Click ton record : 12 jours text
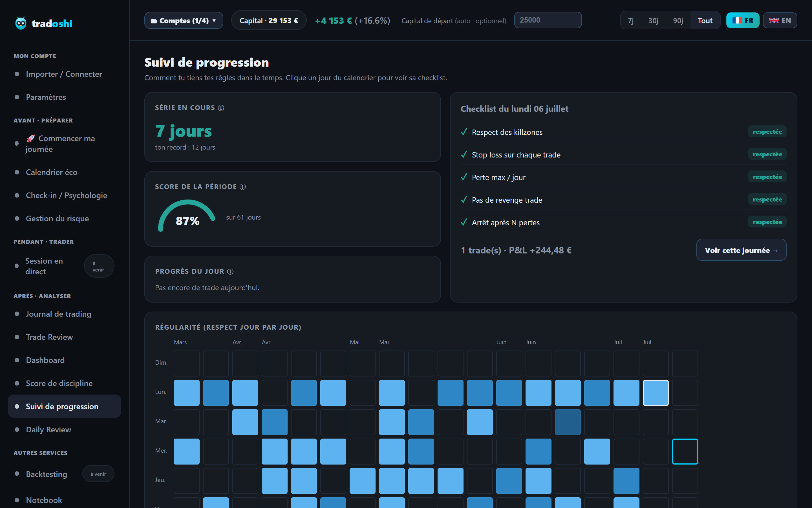 [185, 147]
